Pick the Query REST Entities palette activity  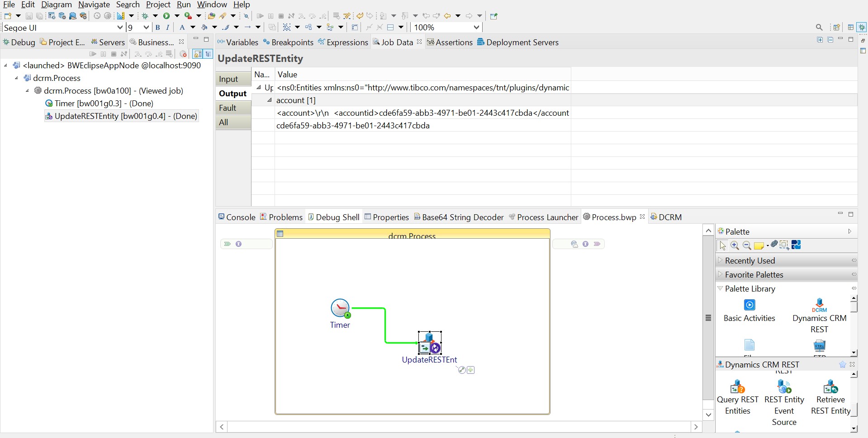click(737, 388)
